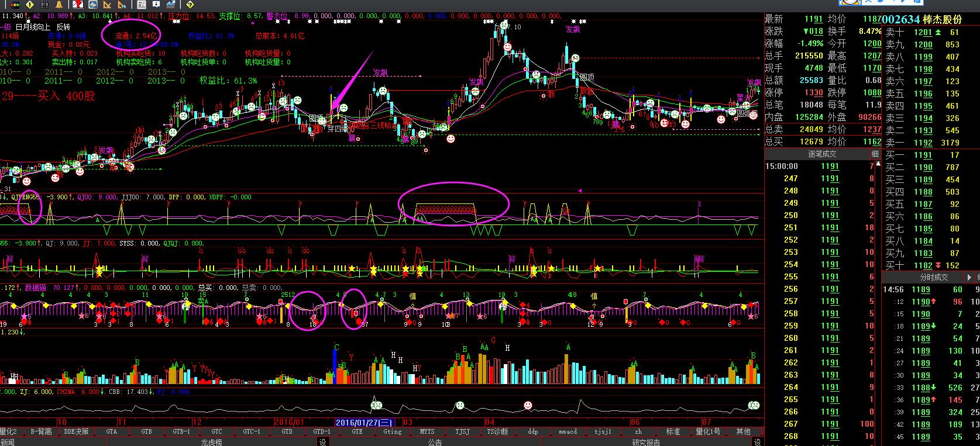The width and height of the screenshot is (980, 446).
Task: Switch to the GTA indicator tab
Action: (112, 431)
